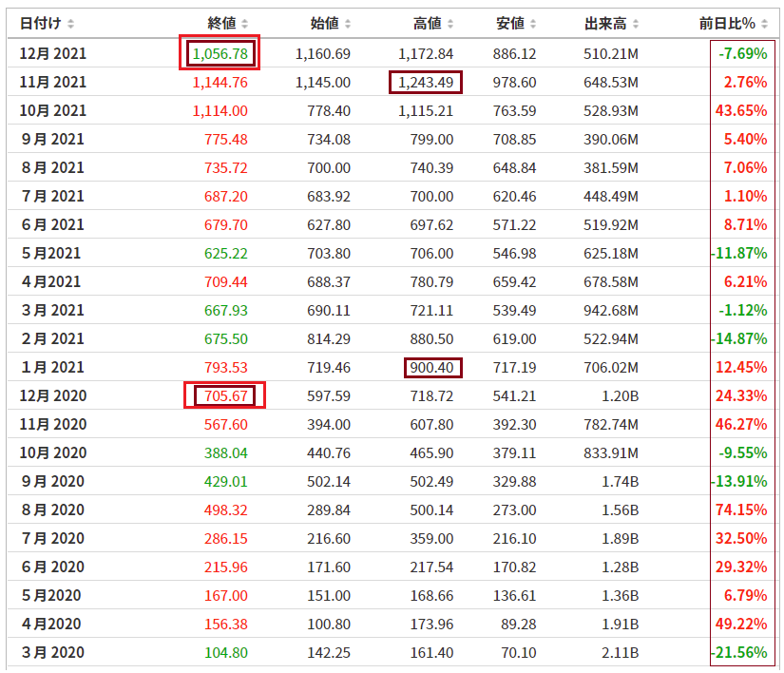This screenshot has height=673, width=784.
Task: Select closing price 793.53
Action: coord(226,368)
